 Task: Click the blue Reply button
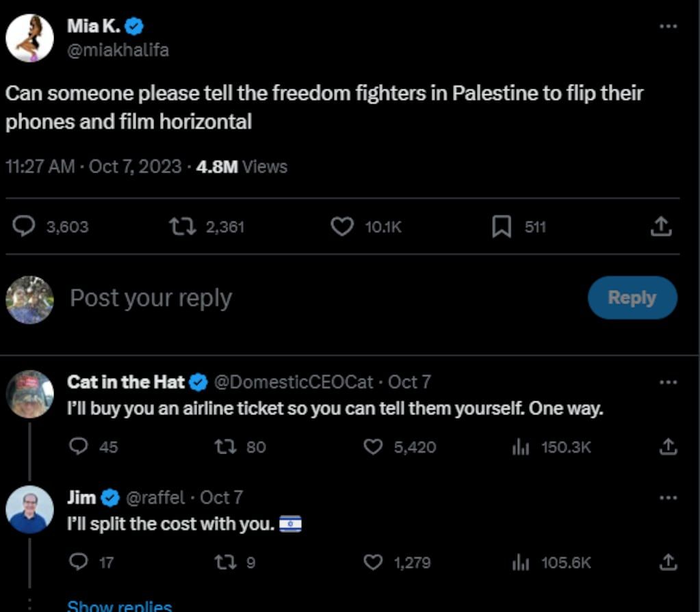(632, 298)
